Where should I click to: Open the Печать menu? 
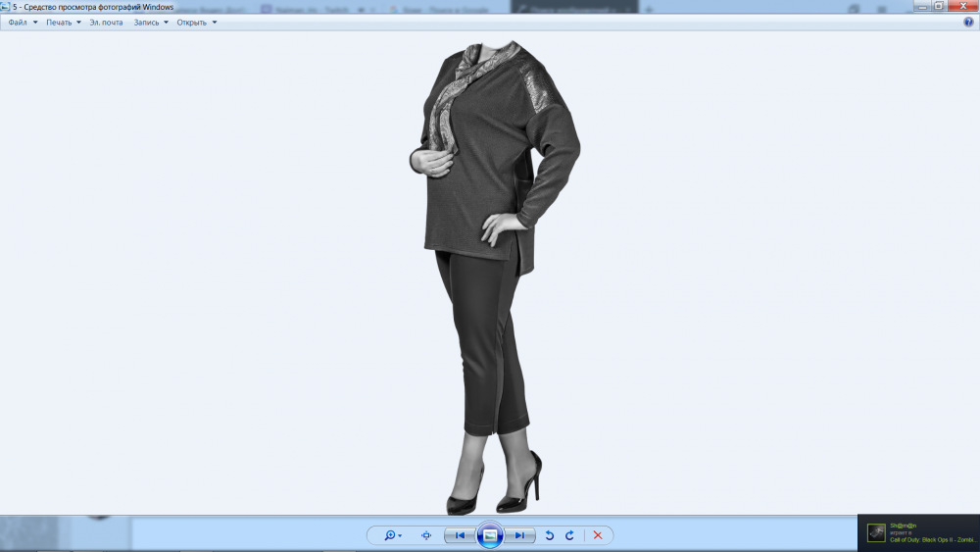pos(59,23)
